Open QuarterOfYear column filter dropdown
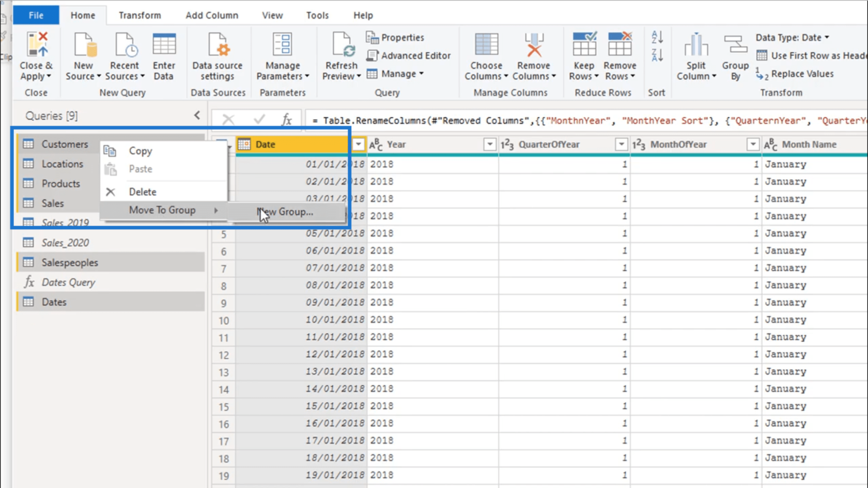The width and height of the screenshot is (868, 488). [622, 145]
